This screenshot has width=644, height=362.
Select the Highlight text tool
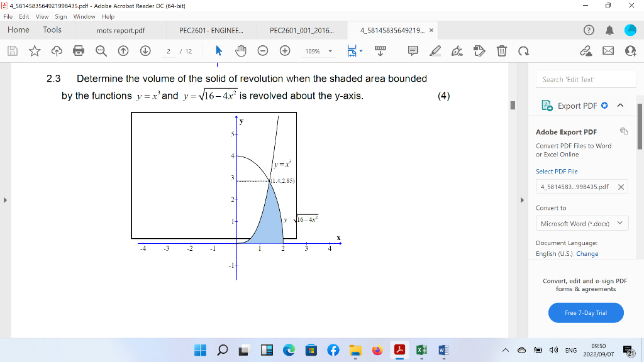[x=435, y=51]
